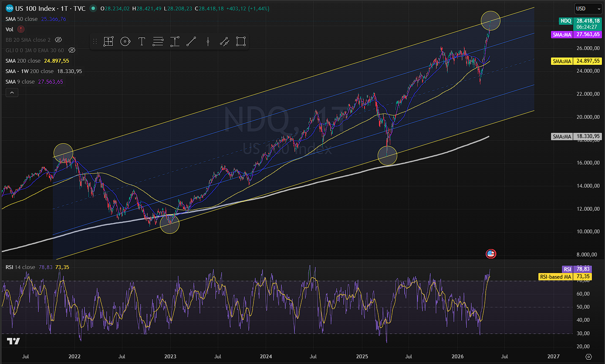Screen dimensions: 605x364
Task: Click the circle marker at the current price top
Action: coord(490,20)
